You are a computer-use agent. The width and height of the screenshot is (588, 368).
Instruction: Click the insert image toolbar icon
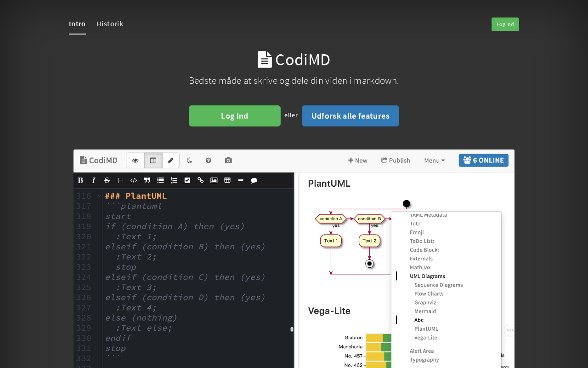click(214, 180)
